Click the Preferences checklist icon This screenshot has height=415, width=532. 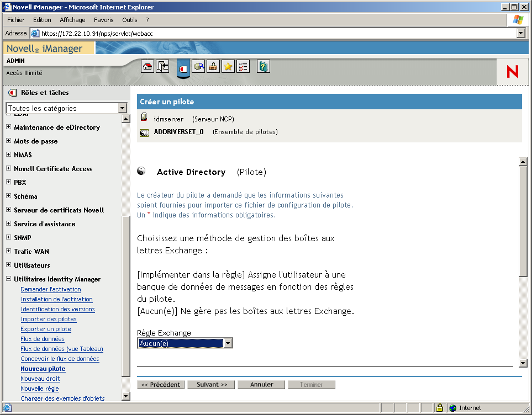coord(242,66)
